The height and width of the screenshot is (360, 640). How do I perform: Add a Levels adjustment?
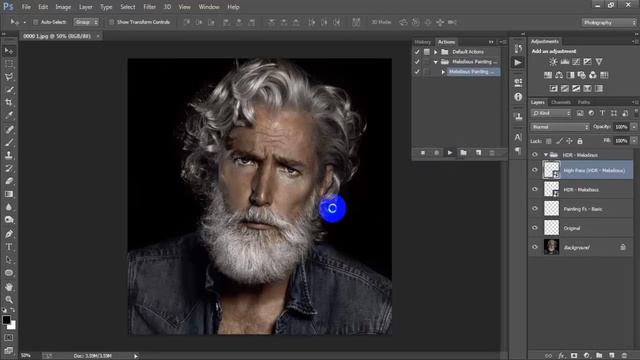coord(564,62)
